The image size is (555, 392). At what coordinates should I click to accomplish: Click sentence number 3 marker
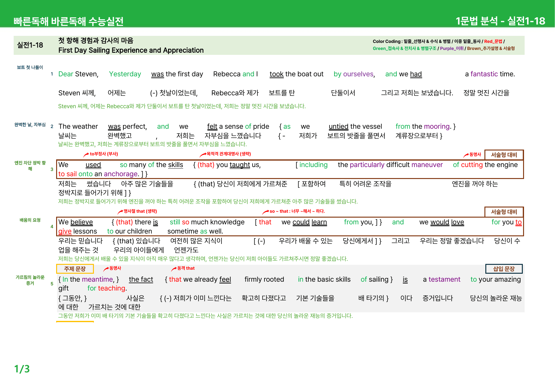pyautogui.click(x=52, y=169)
